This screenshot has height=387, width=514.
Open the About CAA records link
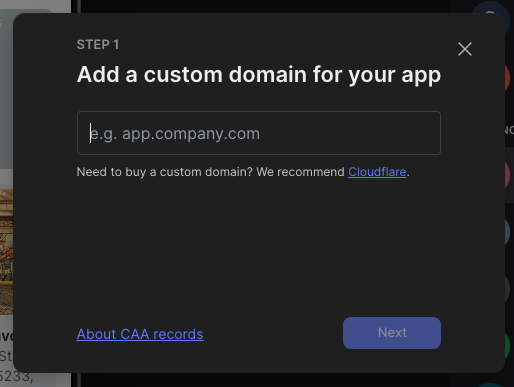140,334
